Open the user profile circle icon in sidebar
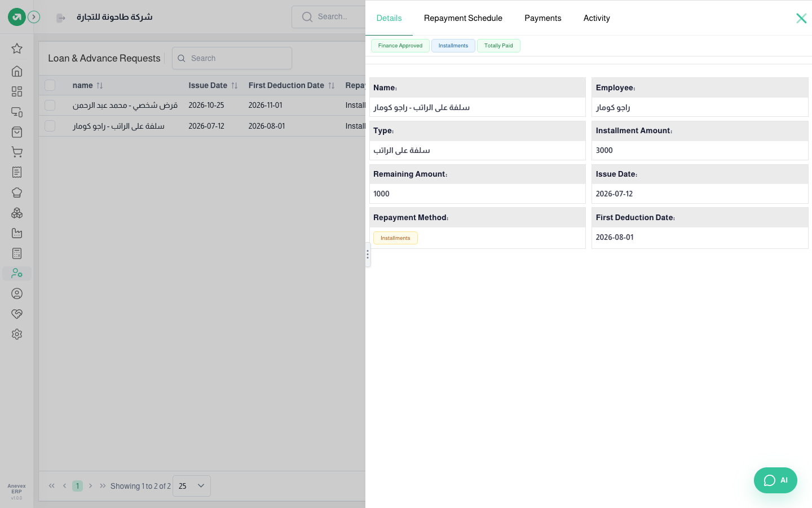This screenshot has width=812, height=508. click(x=17, y=294)
